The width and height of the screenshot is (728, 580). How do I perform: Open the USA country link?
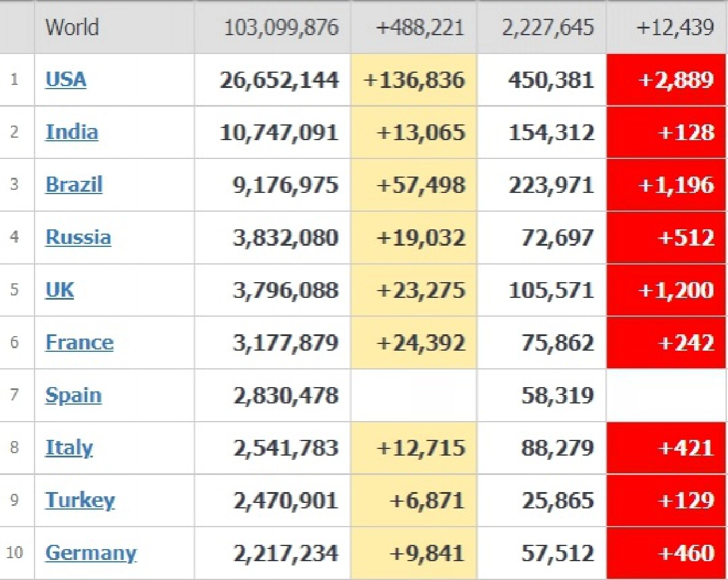tap(66, 79)
